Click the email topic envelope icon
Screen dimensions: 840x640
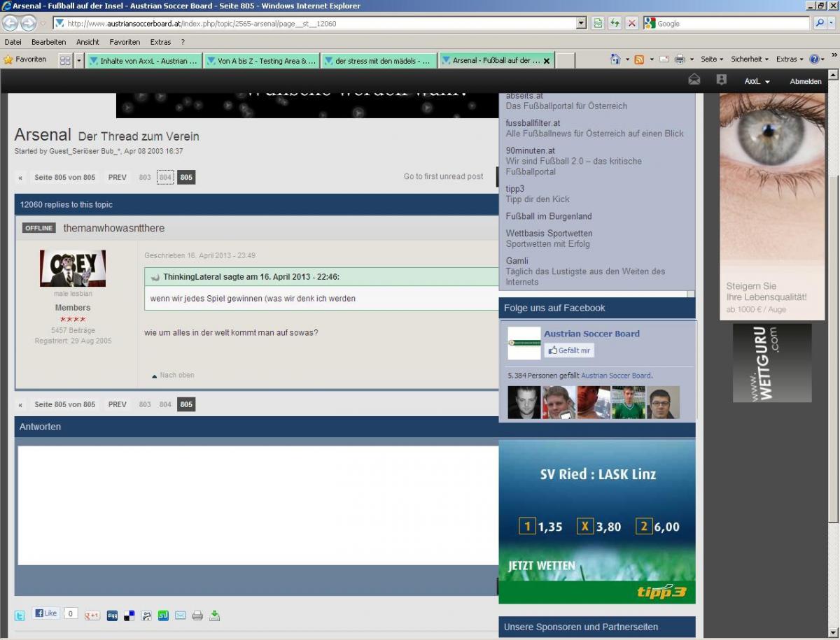pos(180,616)
